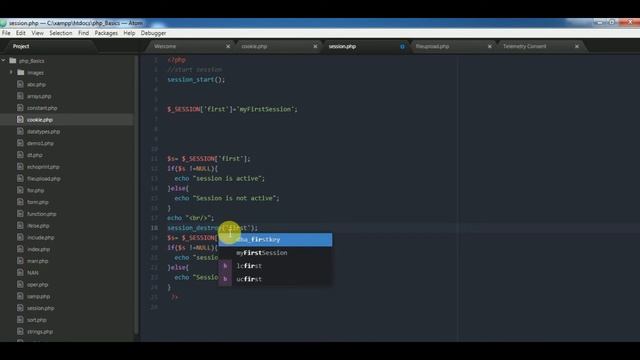The image size is (640, 360).
Task: Expand the images folder chevron
Action: point(11,72)
